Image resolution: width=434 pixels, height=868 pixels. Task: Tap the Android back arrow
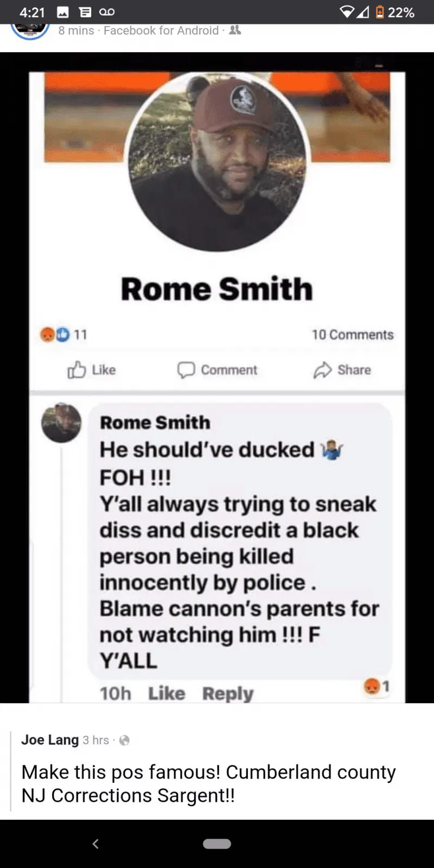pyautogui.click(x=95, y=844)
